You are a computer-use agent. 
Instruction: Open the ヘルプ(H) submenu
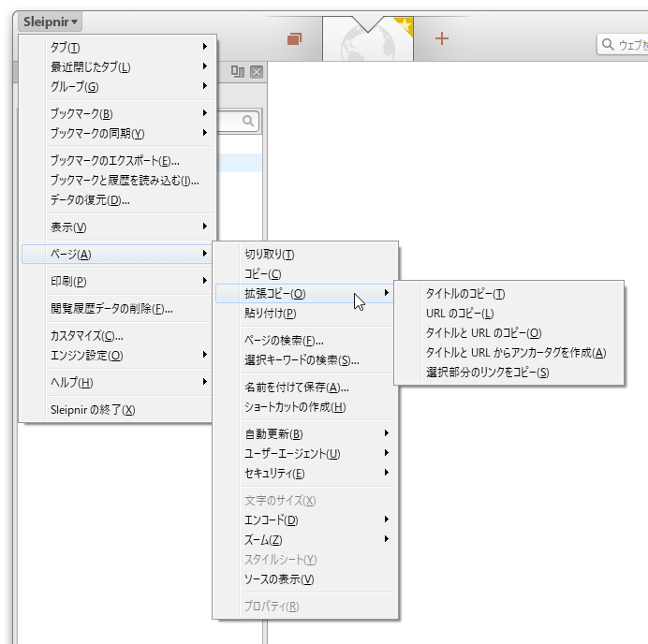pos(117,382)
